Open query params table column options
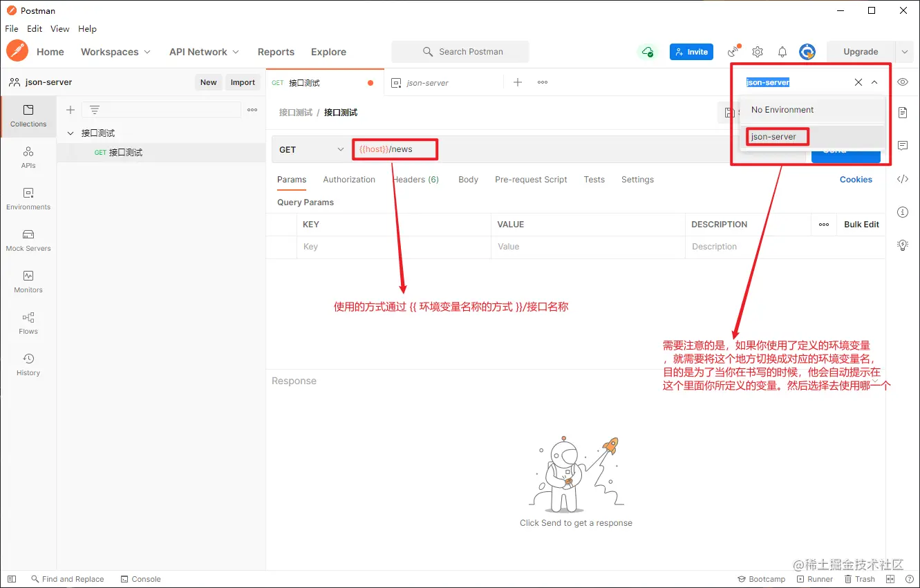The image size is (920, 588). [824, 225]
